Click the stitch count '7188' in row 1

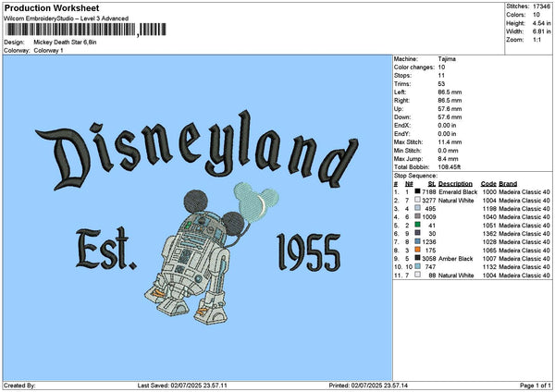point(429,191)
